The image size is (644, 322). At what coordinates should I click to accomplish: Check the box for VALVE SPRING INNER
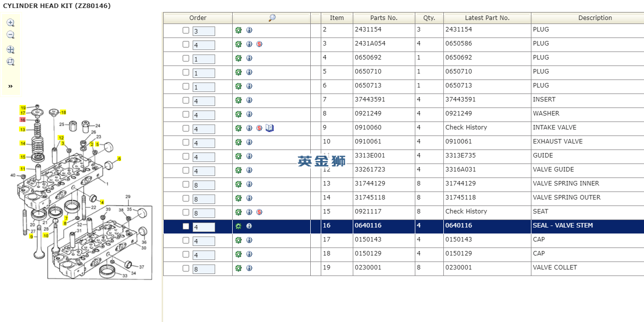click(186, 184)
